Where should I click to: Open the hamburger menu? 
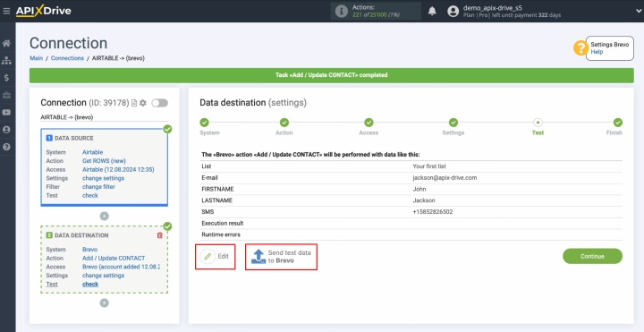[6, 11]
